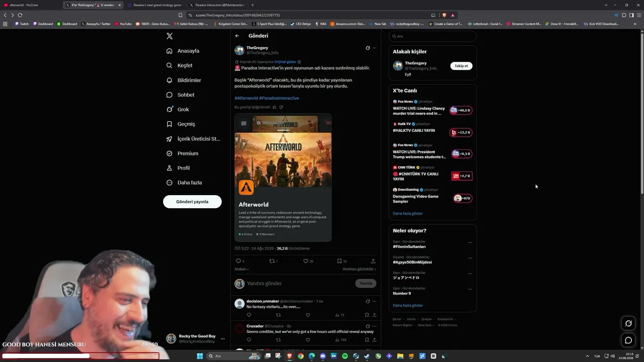Open options for #FileninSultanları trend
The height and width of the screenshot is (362, 644).
click(470, 242)
